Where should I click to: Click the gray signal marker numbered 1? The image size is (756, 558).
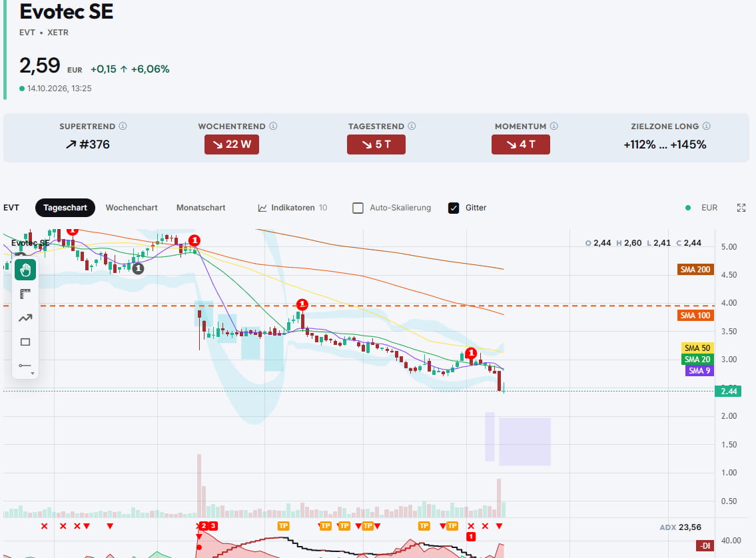point(138,268)
